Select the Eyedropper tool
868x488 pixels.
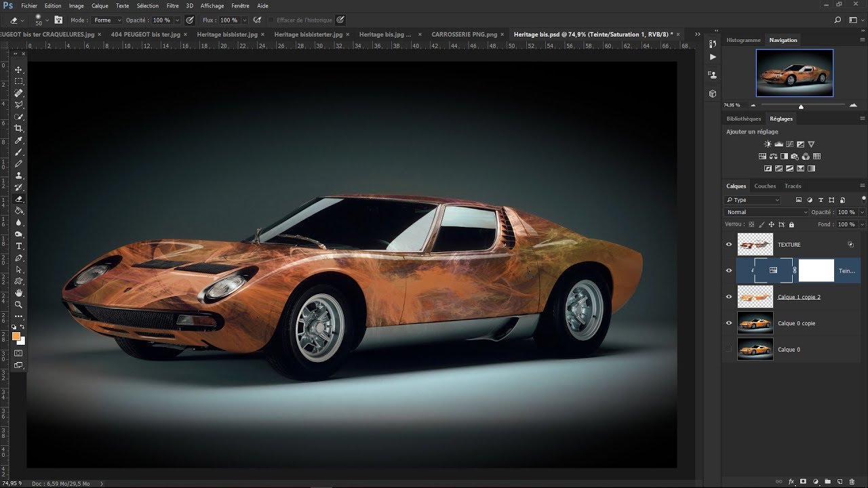point(19,140)
